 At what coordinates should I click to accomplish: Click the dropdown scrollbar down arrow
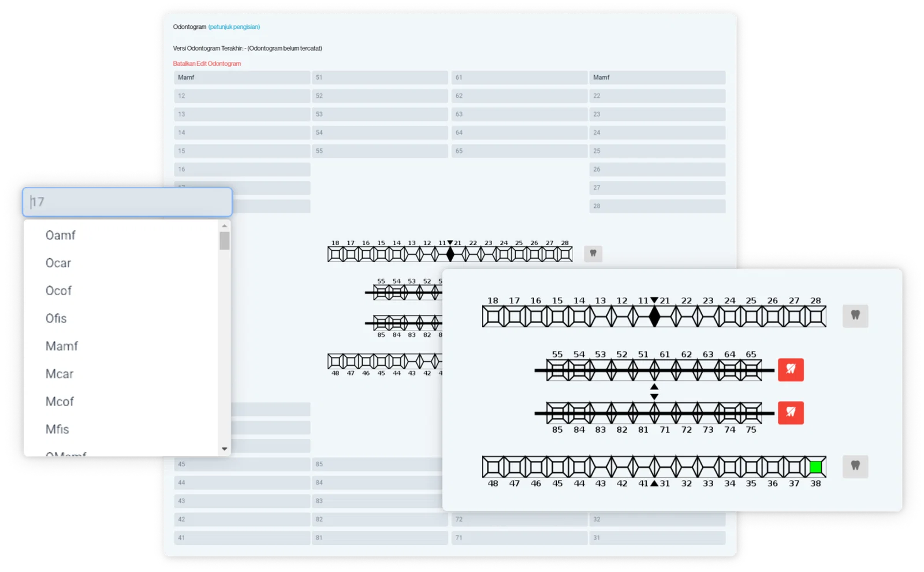tap(225, 449)
